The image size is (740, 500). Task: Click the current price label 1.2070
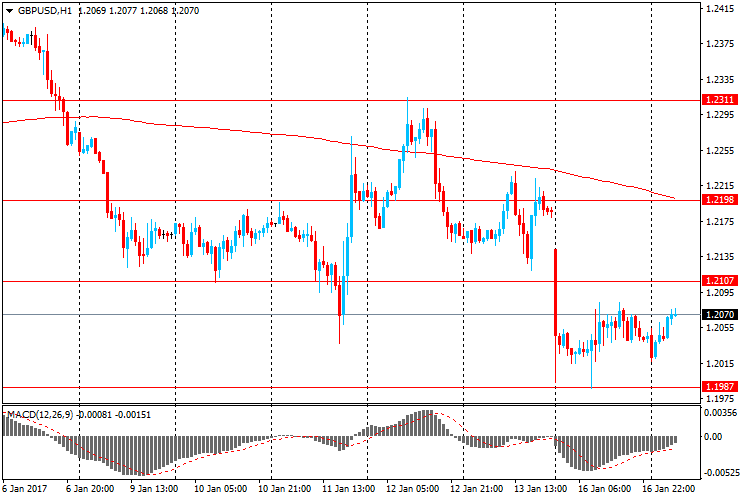(x=720, y=314)
